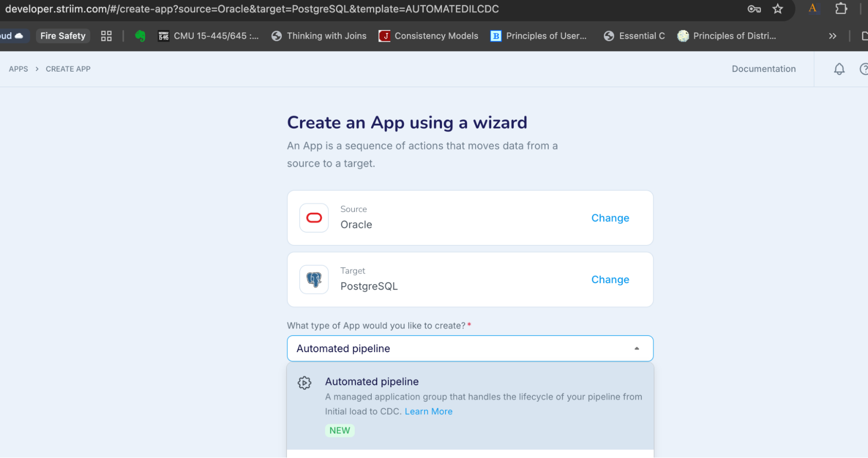Open notifications bell icon

point(839,69)
